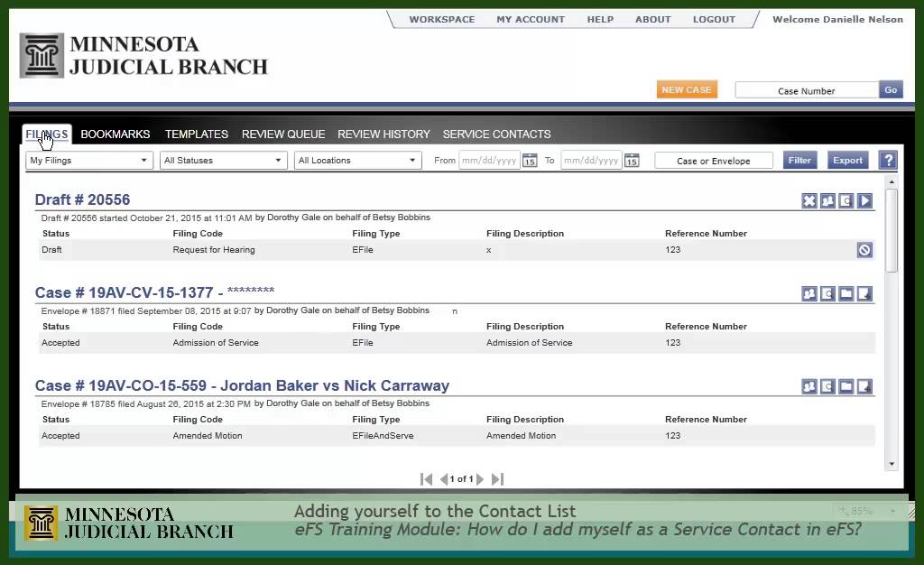Click folder icon for Case 19AV-CV-15-1377
The width and height of the screenshot is (924, 565).
tap(846, 293)
